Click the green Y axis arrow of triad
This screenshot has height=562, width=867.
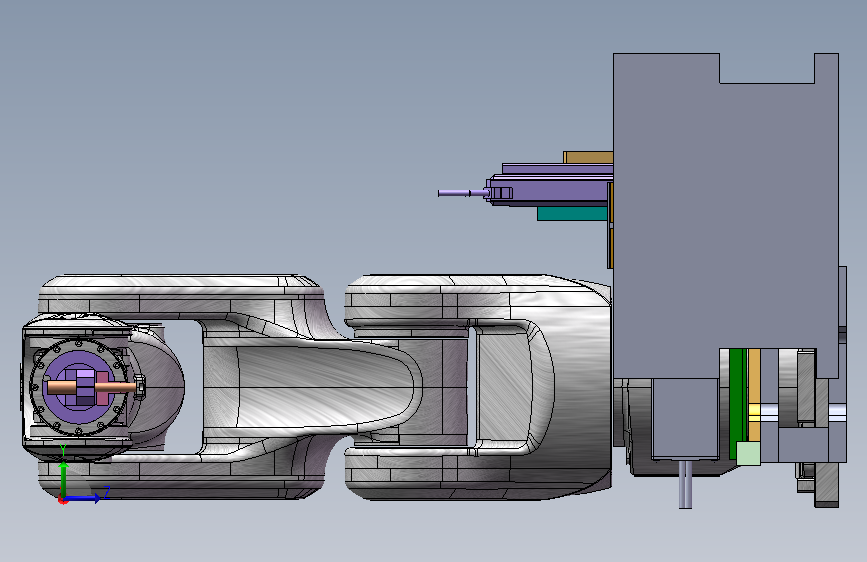64,479
